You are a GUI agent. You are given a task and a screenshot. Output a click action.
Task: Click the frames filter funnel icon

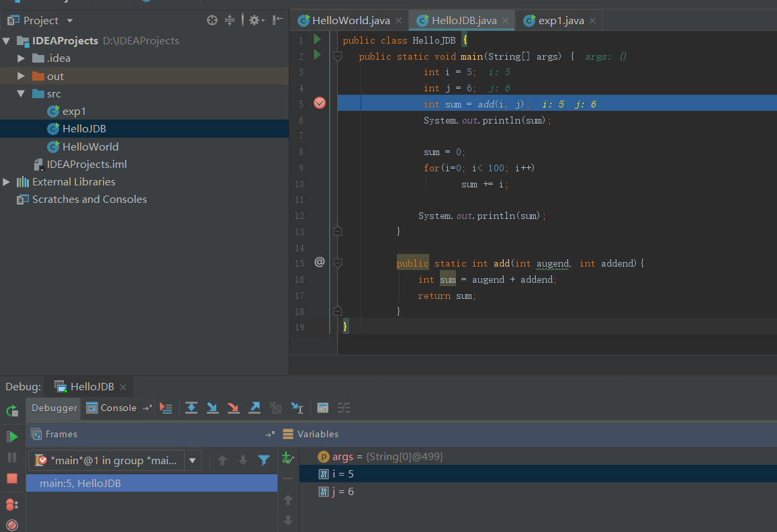264,461
